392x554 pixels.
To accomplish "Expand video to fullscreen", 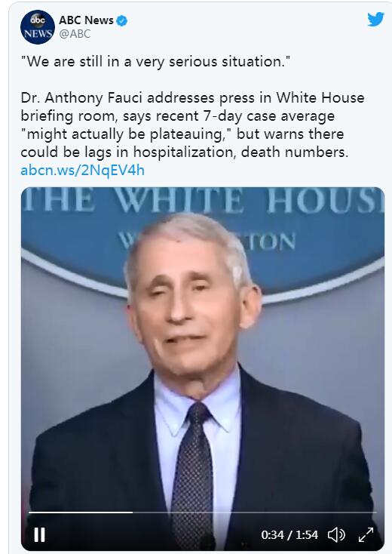I will pyautogui.click(x=366, y=535).
